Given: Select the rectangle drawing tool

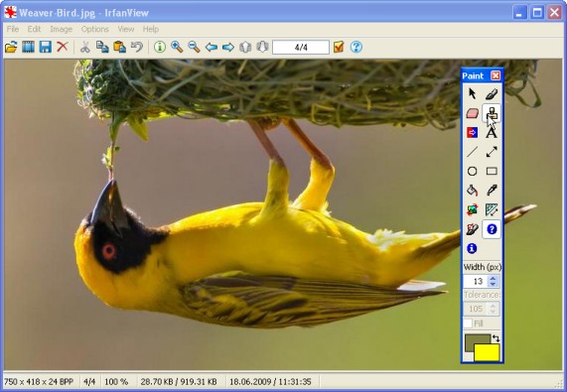Looking at the screenshot, I should point(492,172).
